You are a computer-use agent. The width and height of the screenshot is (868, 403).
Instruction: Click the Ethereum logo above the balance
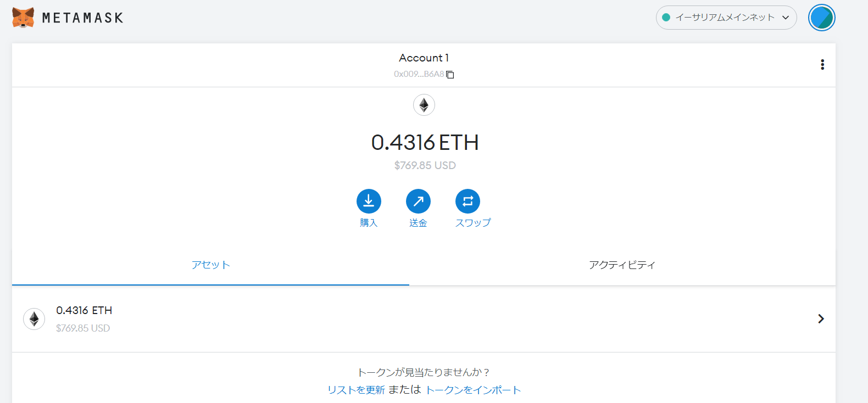pyautogui.click(x=424, y=105)
